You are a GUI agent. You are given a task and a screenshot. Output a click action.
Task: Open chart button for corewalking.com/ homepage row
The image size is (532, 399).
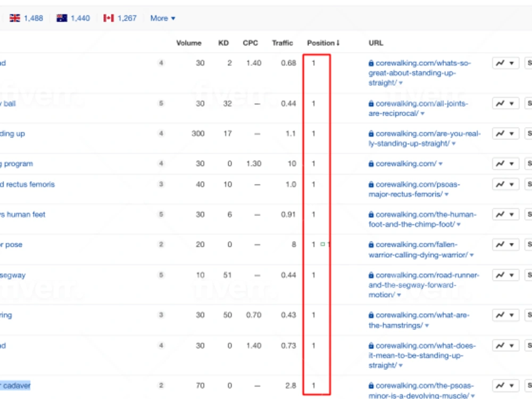pos(505,164)
